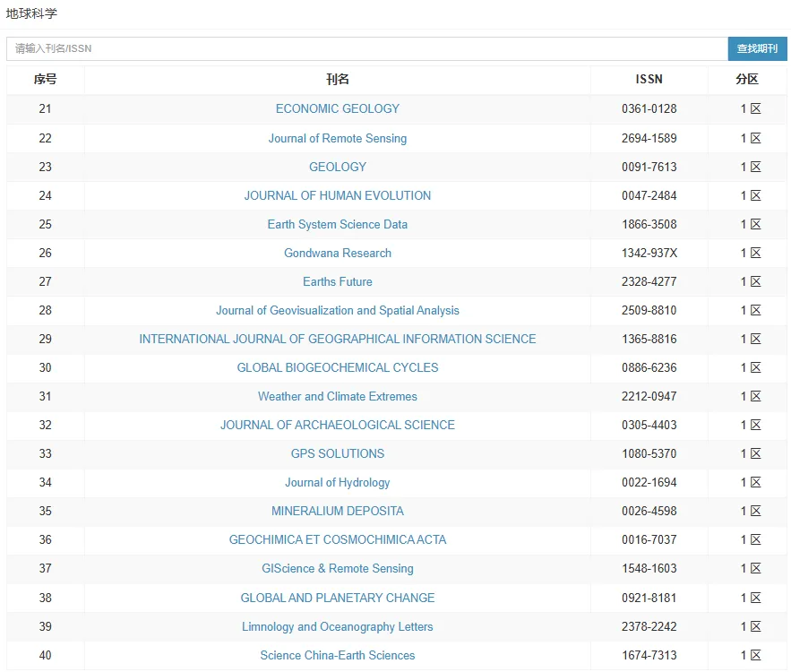Click the 序号 column header
This screenshot has height=672, width=791.
tap(46, 79)
